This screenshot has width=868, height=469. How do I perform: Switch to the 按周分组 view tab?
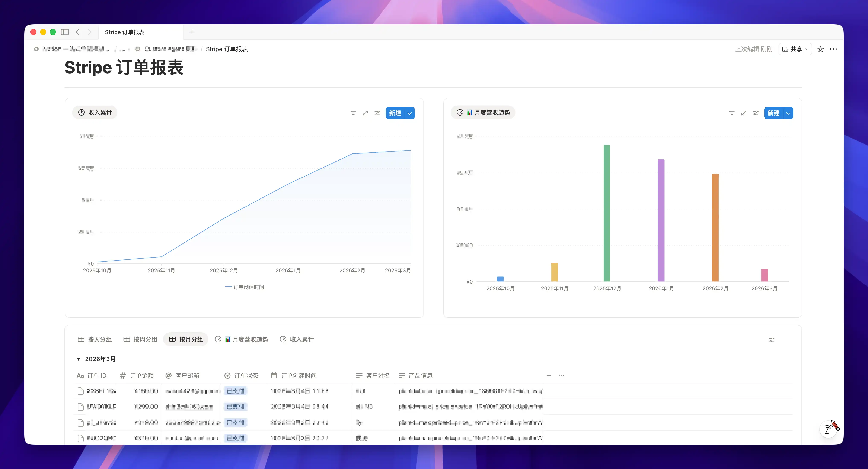click(x=141, y=339)
